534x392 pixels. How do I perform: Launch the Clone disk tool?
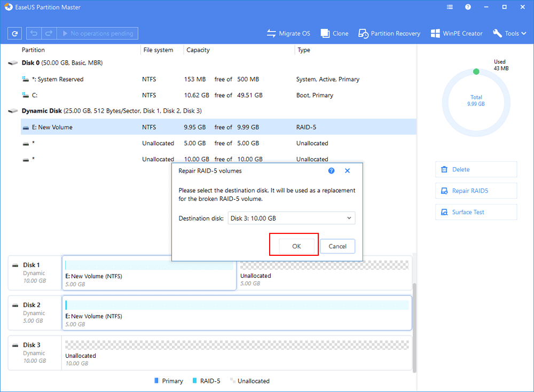point(335,33)
